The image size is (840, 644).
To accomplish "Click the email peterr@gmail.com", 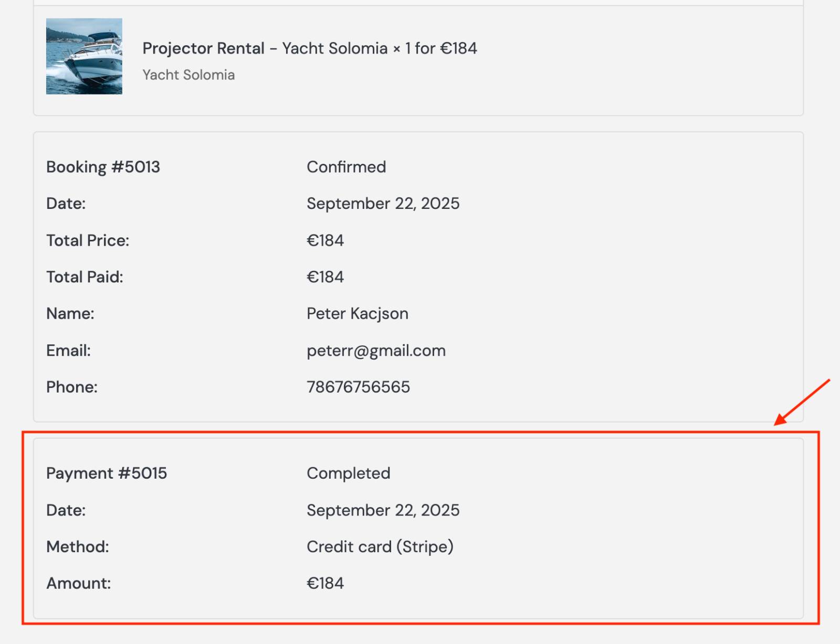I will point(376,351).
